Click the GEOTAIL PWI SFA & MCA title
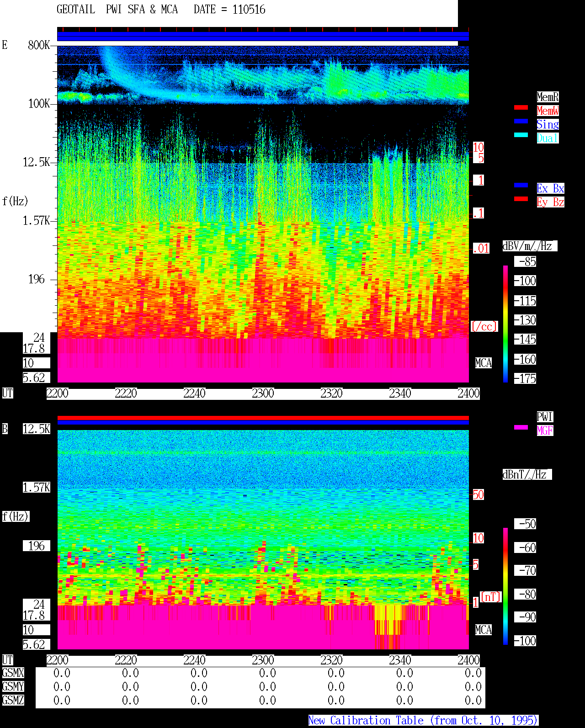Viewport: 585px width, 728px height. [117, 10]
